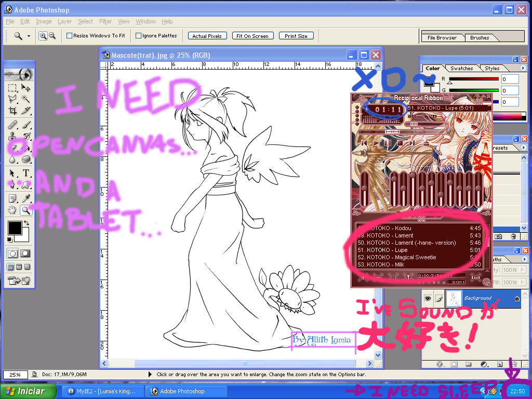Select the Notes tool

point(12,198)
